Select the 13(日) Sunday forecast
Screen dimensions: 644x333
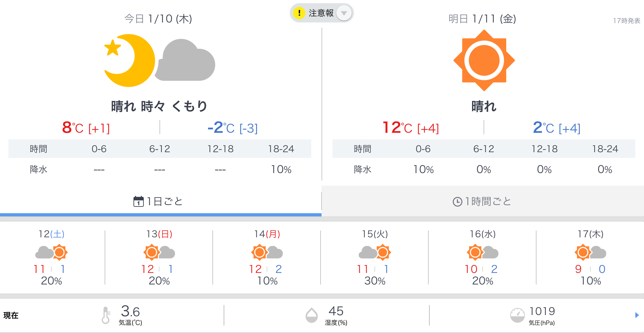click(x=159, y=257)
